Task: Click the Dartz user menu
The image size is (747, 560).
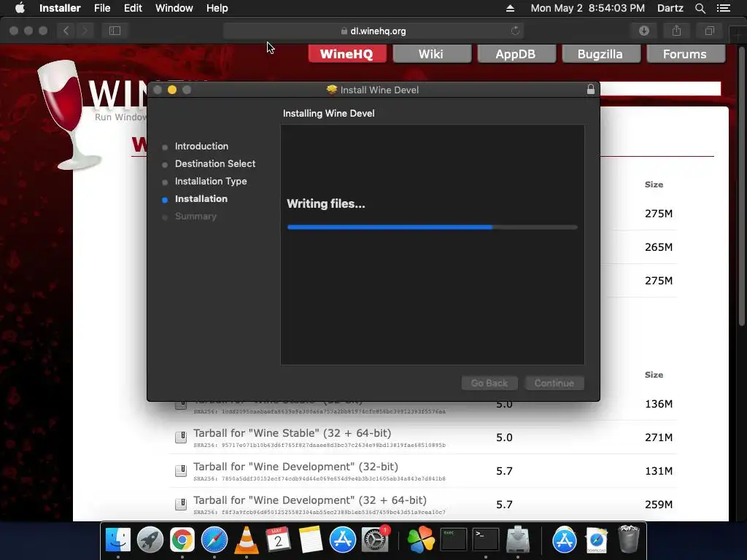Action: [x=670, y=8]
